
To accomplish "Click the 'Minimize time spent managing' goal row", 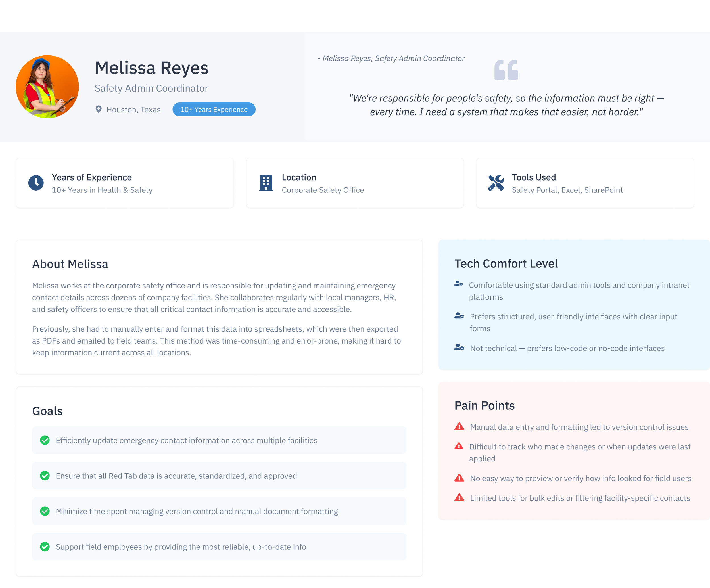I will (x=219, y=511).
